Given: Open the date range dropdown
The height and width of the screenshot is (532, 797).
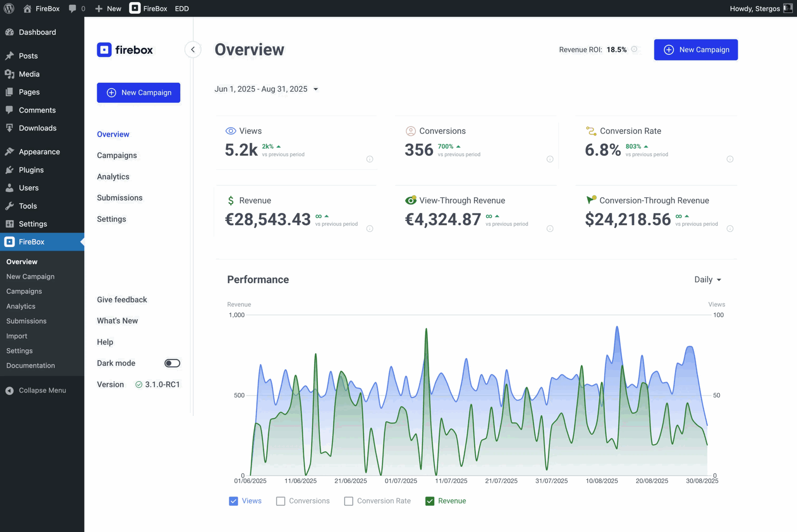Looking at the screenshot, I should click(266, 89).
